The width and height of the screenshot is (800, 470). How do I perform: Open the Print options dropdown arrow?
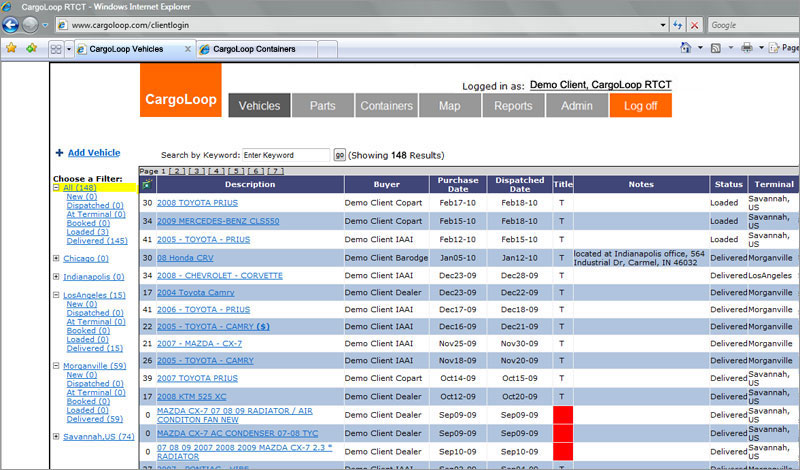point(761,47)
